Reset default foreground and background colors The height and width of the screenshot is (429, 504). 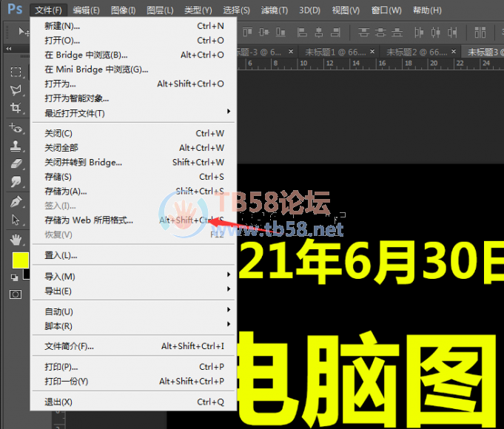coord(13,277)
